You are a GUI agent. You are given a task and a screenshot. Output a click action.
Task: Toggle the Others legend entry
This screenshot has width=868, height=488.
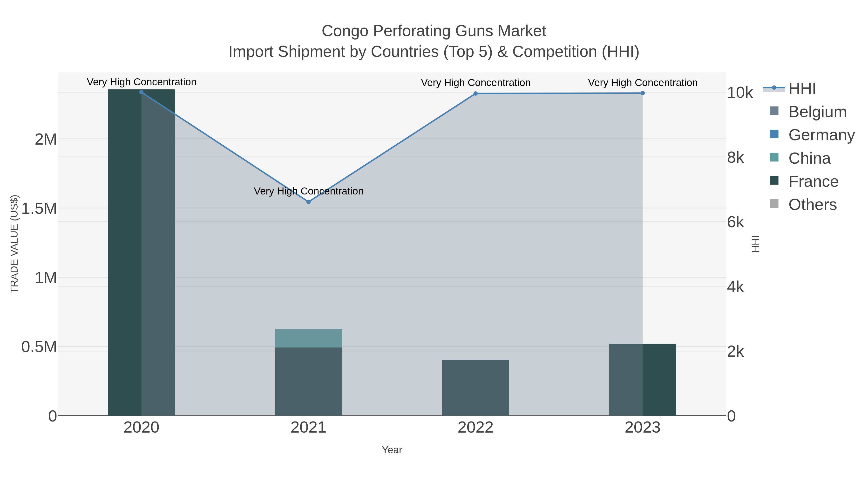(x=803, y=205)
